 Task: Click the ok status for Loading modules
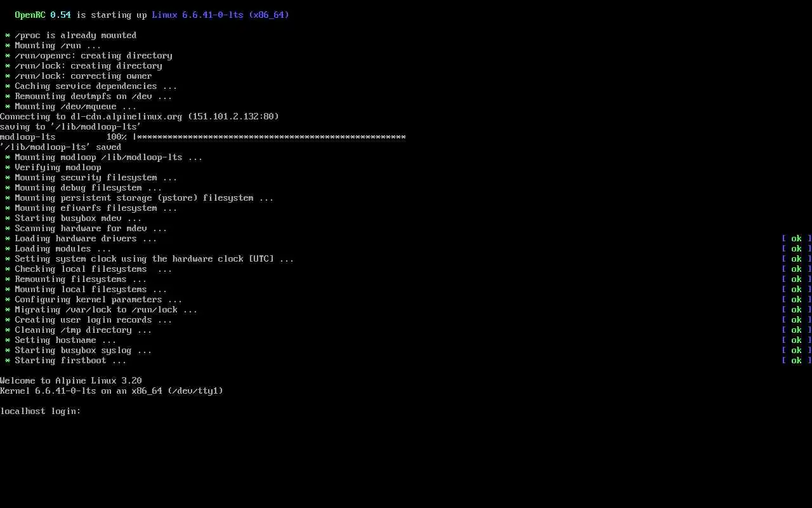(x=796, y=248)
